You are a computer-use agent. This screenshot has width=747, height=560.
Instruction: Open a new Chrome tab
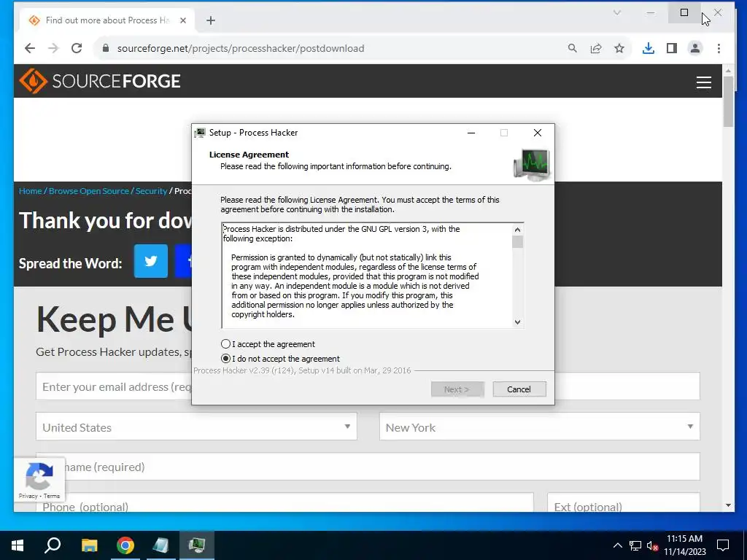tap(211, 20)
